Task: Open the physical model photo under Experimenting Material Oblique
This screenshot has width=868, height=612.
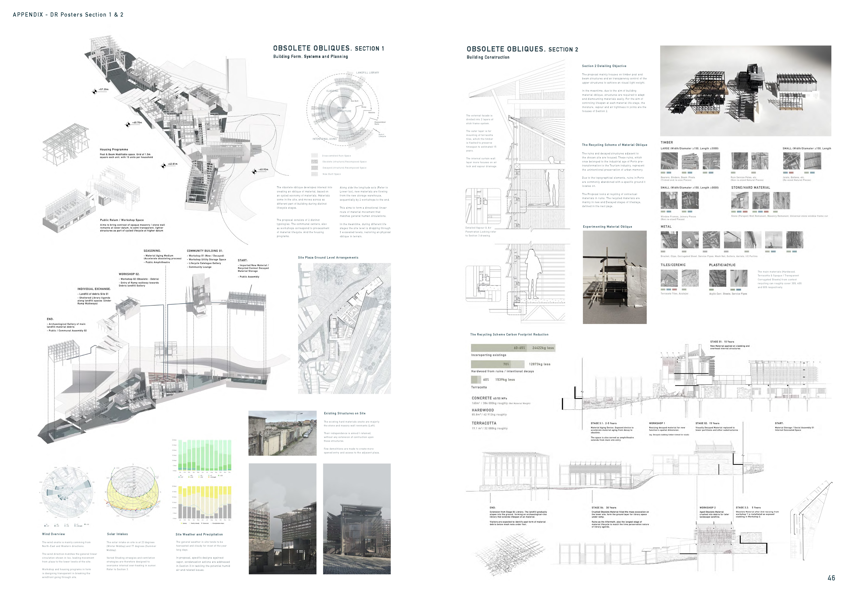Action: click(x=614, y=277)
